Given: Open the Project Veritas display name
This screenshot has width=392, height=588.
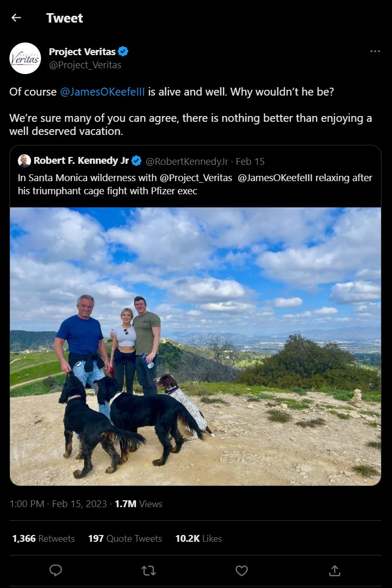Looking at the screenshot, I should [82, 52].
